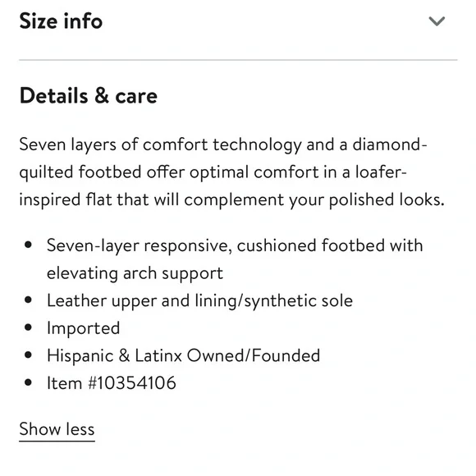The image size is (476, 476).
Task: Click the word 'polished looks.' in description
Action: pos(387,200)
